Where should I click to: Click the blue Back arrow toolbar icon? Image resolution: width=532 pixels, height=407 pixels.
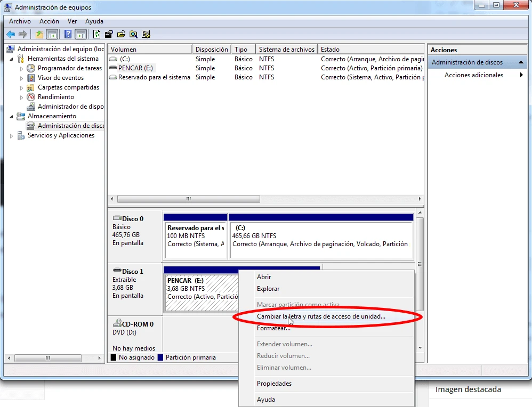(x=11, y=34)
